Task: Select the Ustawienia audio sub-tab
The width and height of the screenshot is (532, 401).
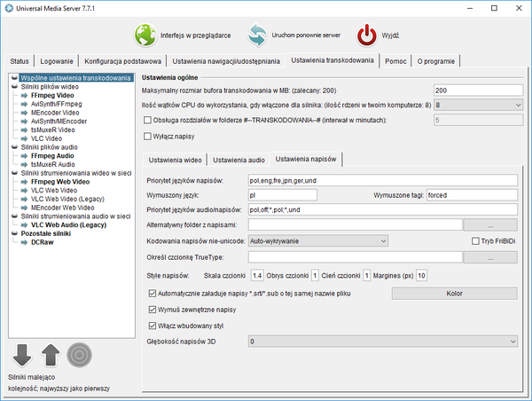Action: click(239, 160)
